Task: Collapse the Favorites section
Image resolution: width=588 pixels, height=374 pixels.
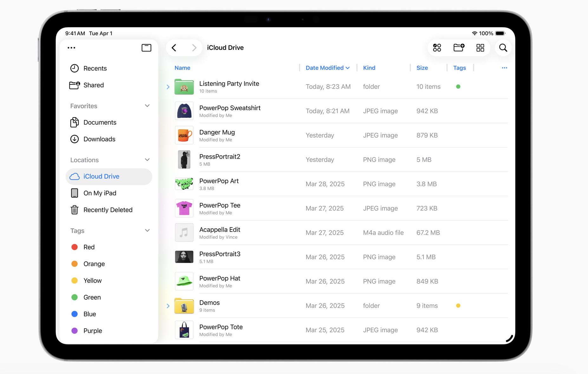Action: coord(147,106)
